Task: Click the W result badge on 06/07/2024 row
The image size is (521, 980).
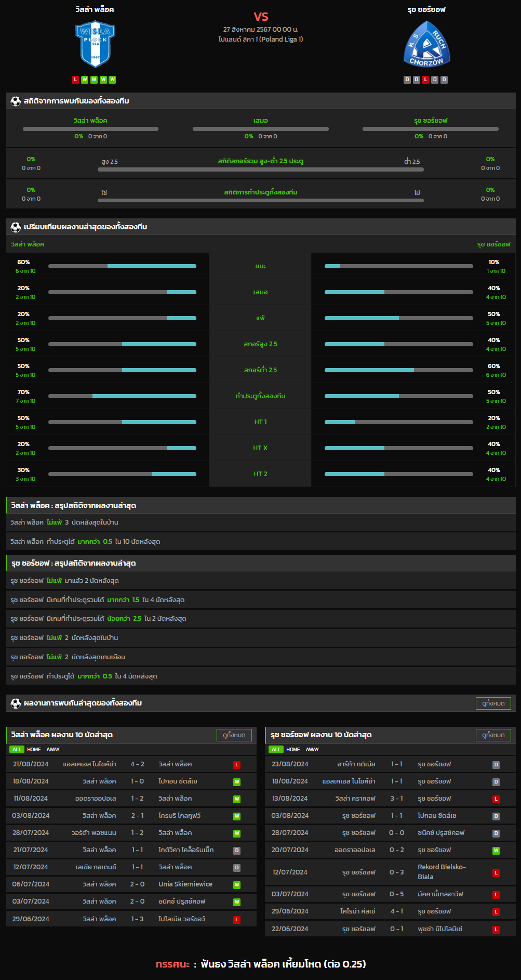Action: click(x=237, y=885)
